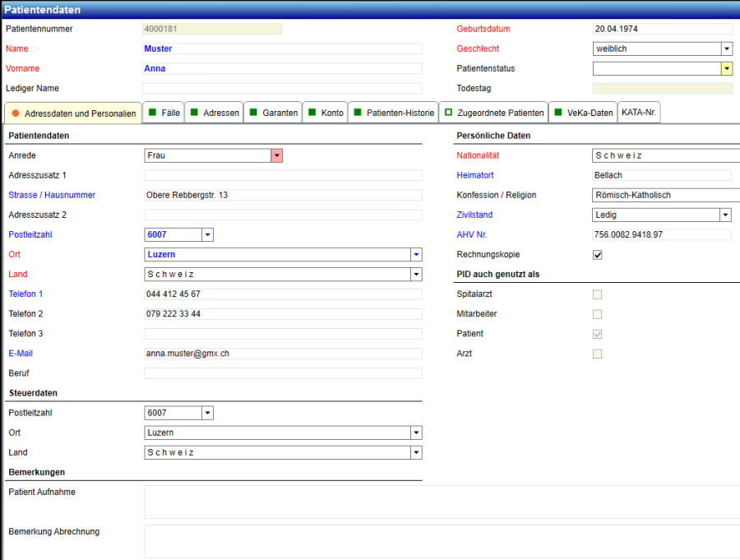
Task: Expand the Patientenstatus dropdown
Action: (727, 69)
